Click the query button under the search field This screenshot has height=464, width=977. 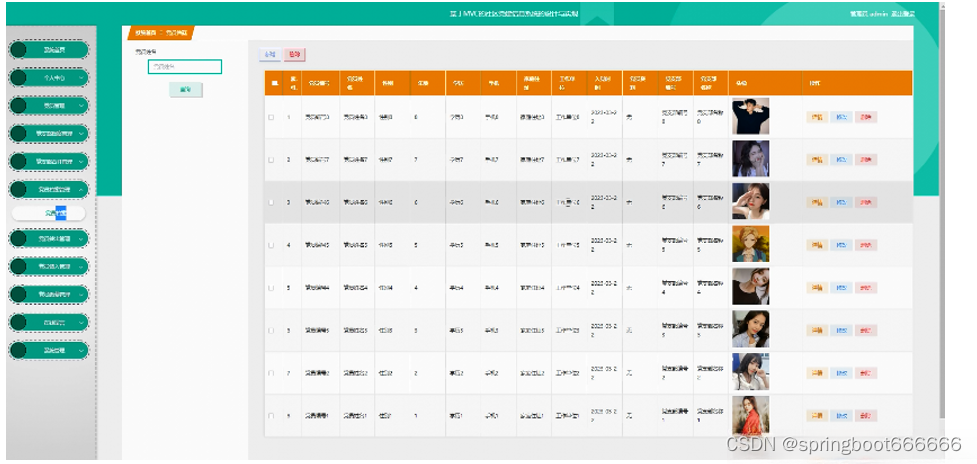click(185, 90)
